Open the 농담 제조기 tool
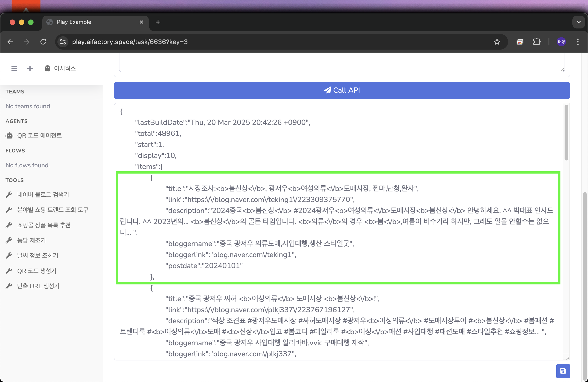The width and height of the screenshot is (588, 382). click(x=31, y=240)
